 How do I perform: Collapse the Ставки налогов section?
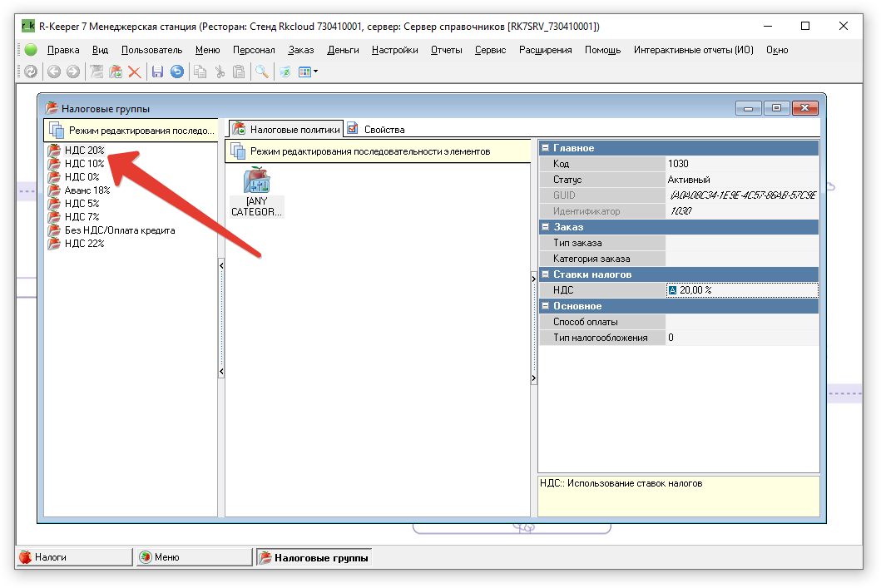545,274
